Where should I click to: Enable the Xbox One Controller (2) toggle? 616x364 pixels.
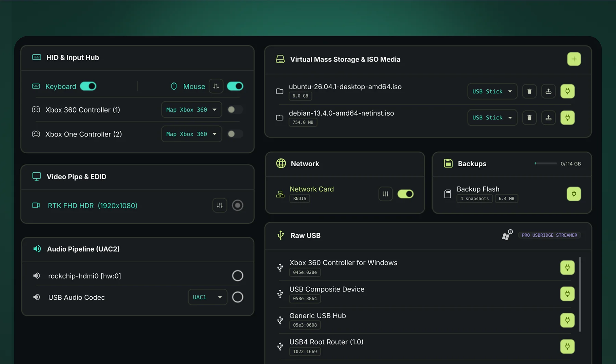pyautogui.click(x=235, y=134)
